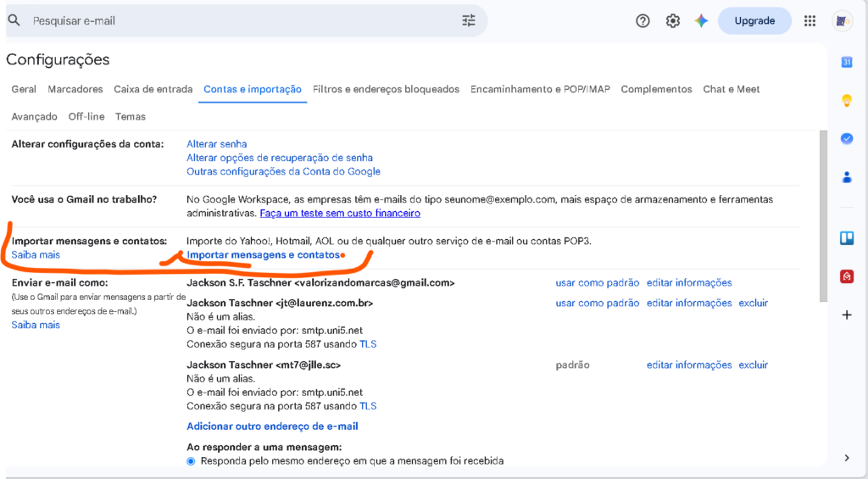The image size is (868, 479).
Task: Select Responda pelo mesmo endereço radio button
Action: (x=191, y=461)
